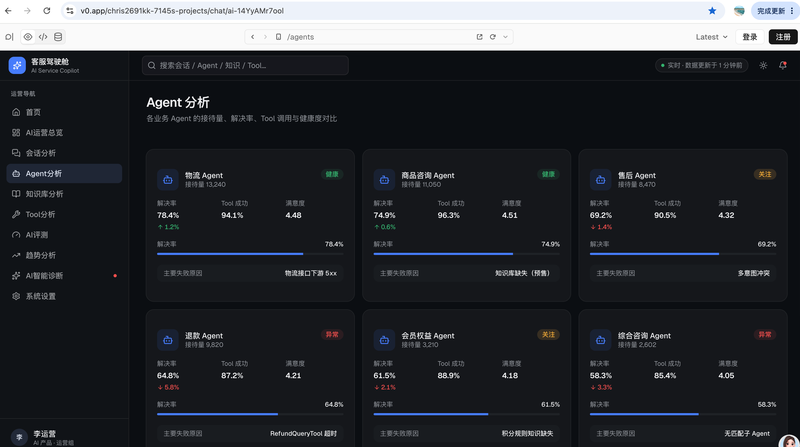
Task: Click the 退款 Agent robot icon
Action: pyautogui.click(x=168, y=340)
